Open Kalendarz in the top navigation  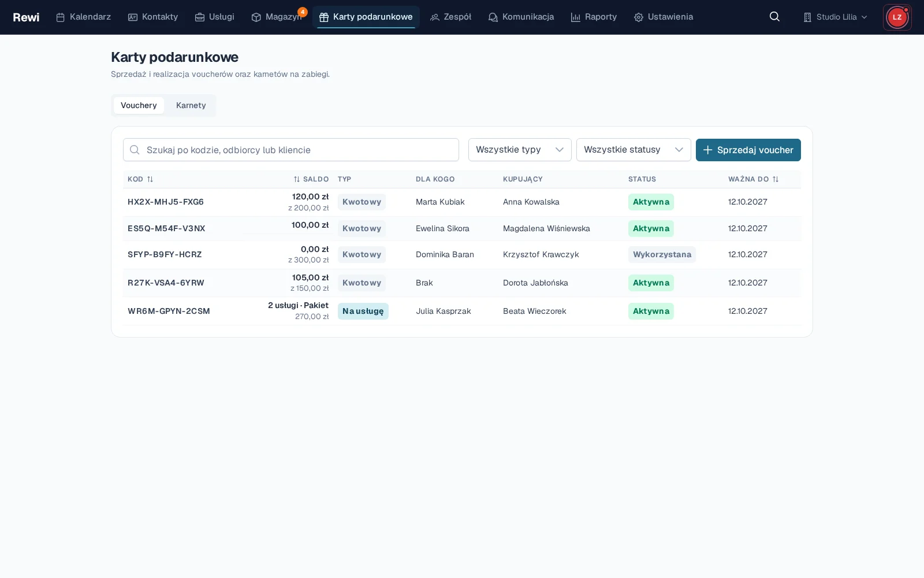coord(83,17)
